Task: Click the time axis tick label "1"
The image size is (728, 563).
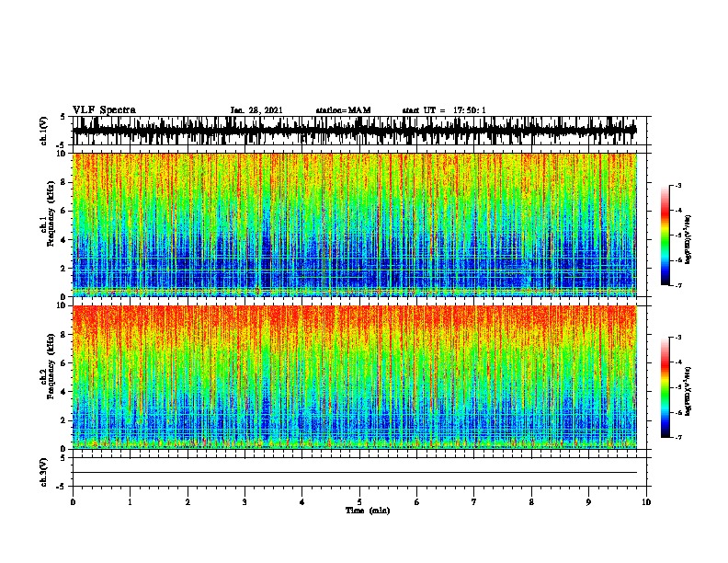Action: click(130, 502)
